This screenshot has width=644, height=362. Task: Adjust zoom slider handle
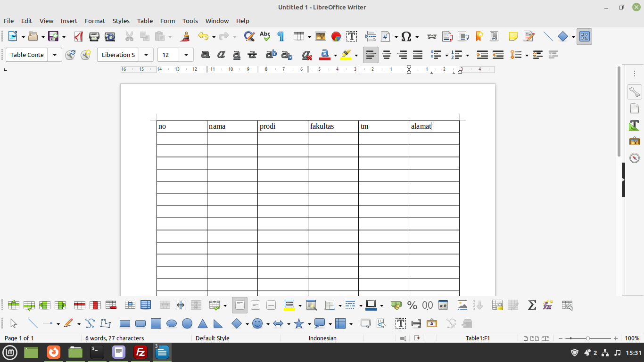click(x=588, y=338)
